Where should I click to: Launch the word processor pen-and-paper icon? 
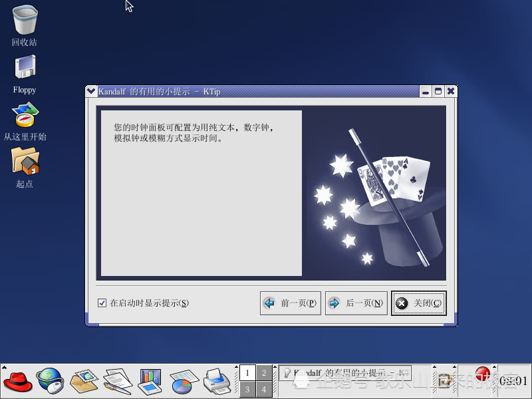(118, 381)
